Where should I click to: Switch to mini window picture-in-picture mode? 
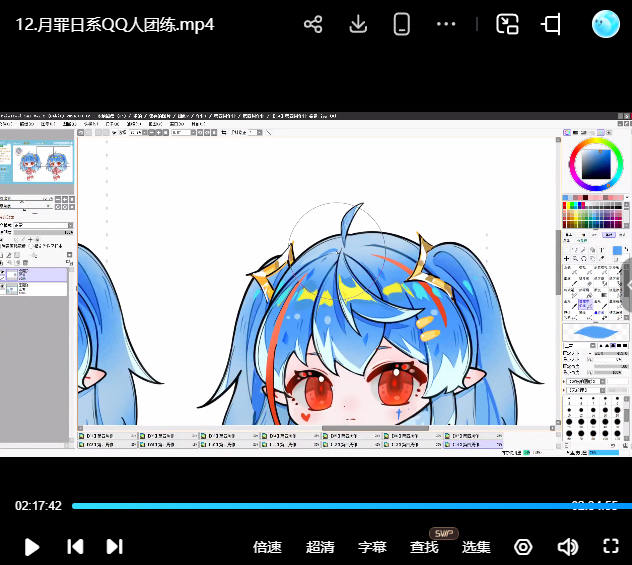507,24
